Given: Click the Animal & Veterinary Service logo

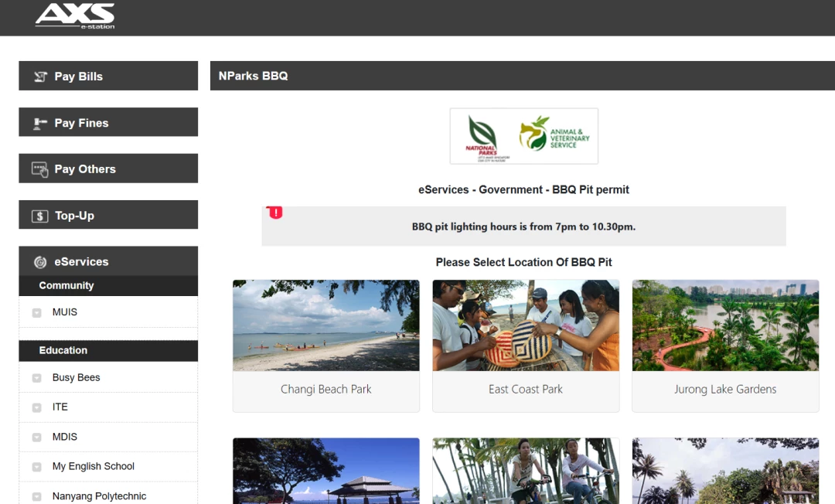Looking at the screenshot, I should [554, 134].
